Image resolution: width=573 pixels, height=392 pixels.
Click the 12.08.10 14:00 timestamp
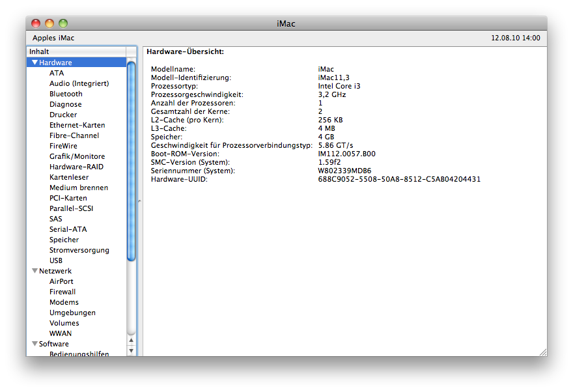pos(515,38)
